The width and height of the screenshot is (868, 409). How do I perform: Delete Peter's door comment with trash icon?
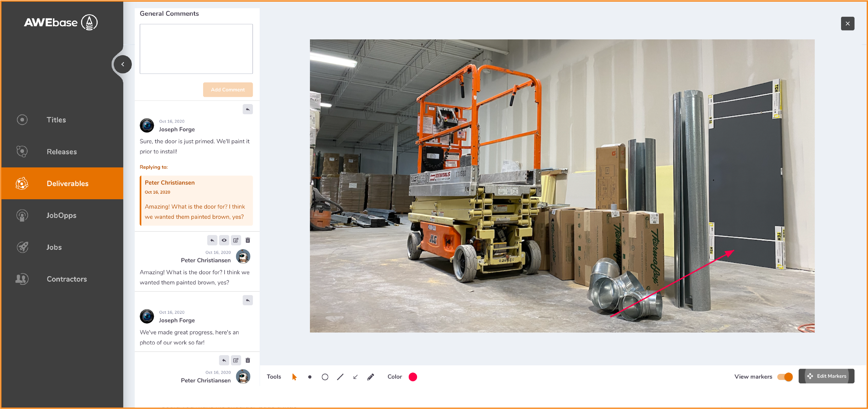tap(248, 240)
